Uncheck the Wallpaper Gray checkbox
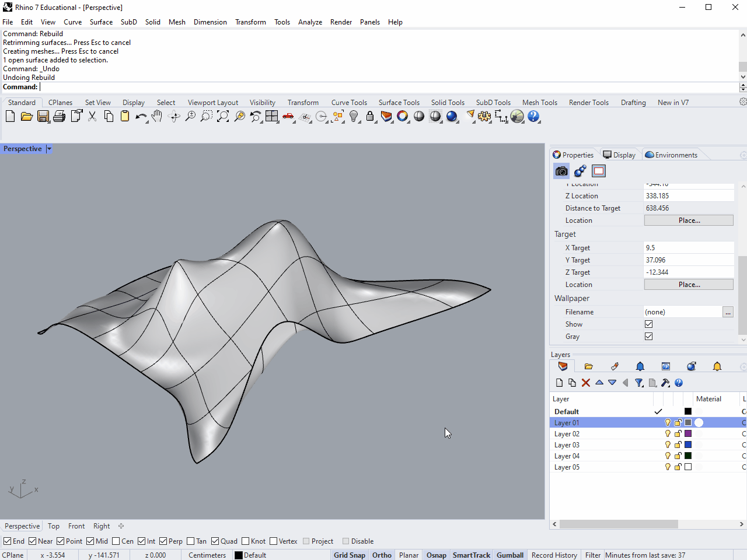This screenshot has height=560, width=747. pyautogui.click(x=648, y=337)
